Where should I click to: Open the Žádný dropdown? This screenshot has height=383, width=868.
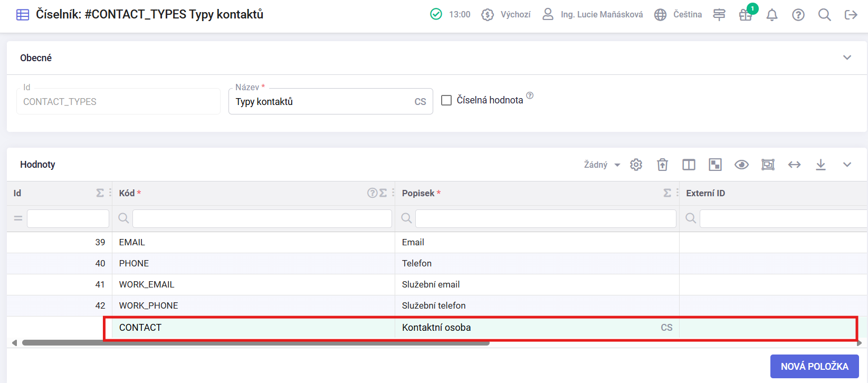(x=602, y=165)
